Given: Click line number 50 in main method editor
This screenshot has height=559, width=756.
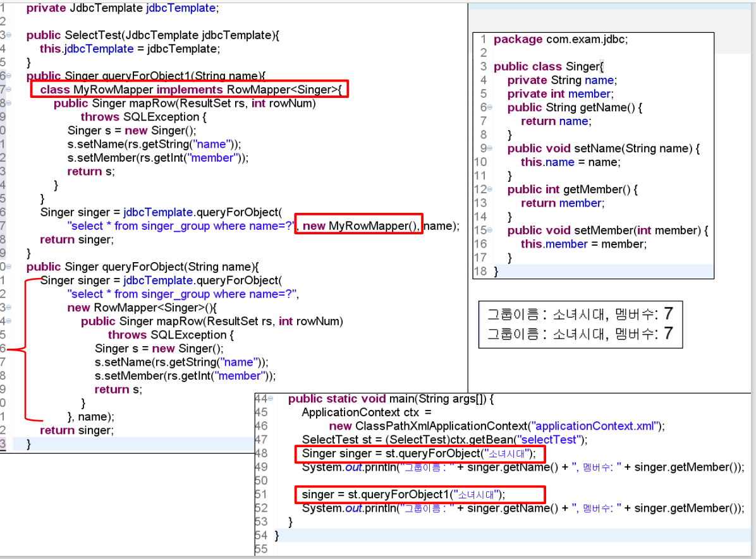Looking at the screenshot, I should click(261, 481).
